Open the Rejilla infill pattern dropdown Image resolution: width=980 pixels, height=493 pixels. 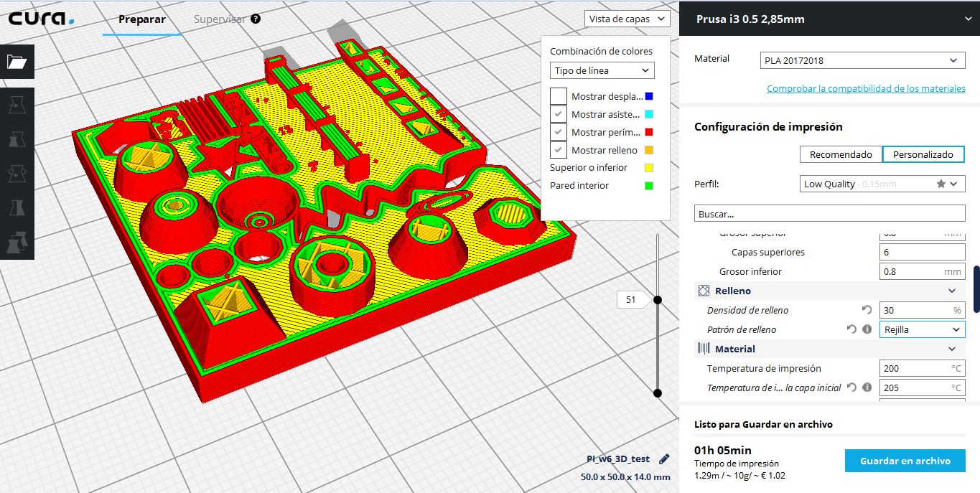[922, 329]
